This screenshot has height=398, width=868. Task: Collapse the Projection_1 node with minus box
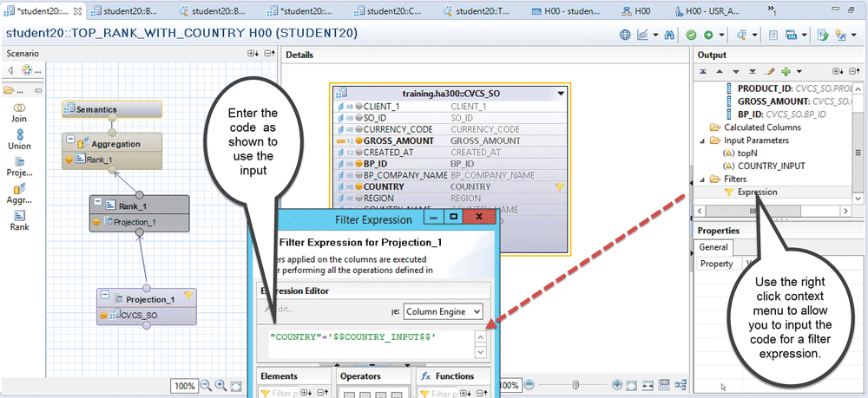(x=103, y=298)
